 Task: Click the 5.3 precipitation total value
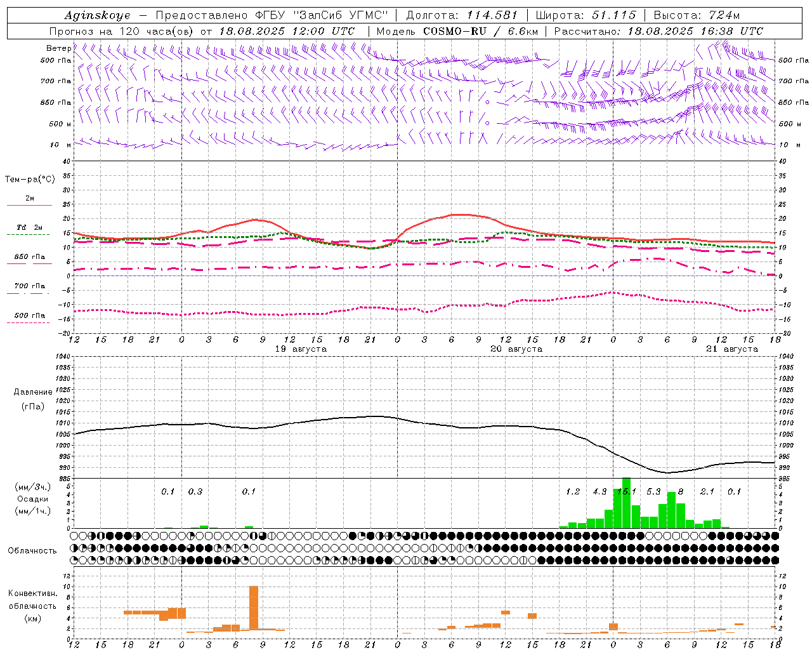tap(653, 491)
